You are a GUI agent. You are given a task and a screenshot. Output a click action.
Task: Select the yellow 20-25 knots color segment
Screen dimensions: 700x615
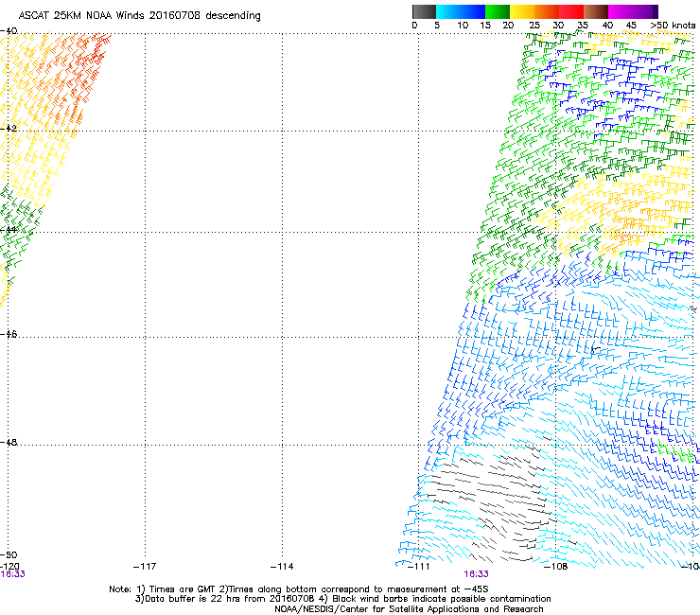[522, 11]
